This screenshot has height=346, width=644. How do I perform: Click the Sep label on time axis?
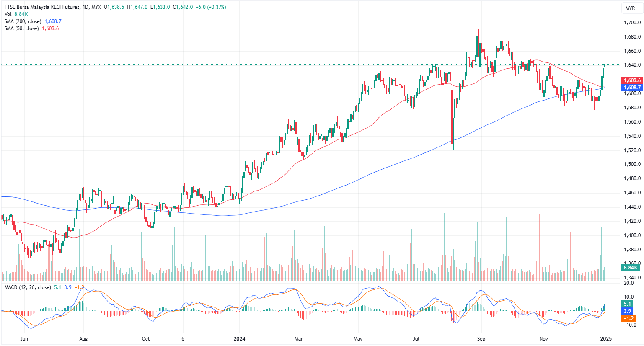[481, 338]
